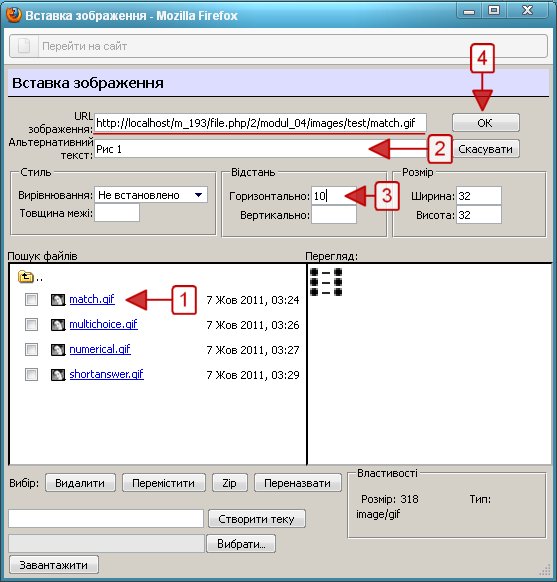Click the Завантажити upload button
This screenshot has height=582, width=557.
point(54,565)
